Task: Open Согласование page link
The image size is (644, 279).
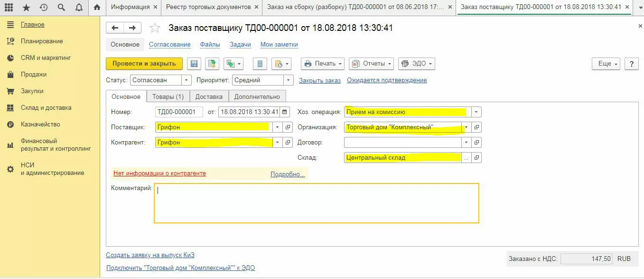Action: point(170,45)
